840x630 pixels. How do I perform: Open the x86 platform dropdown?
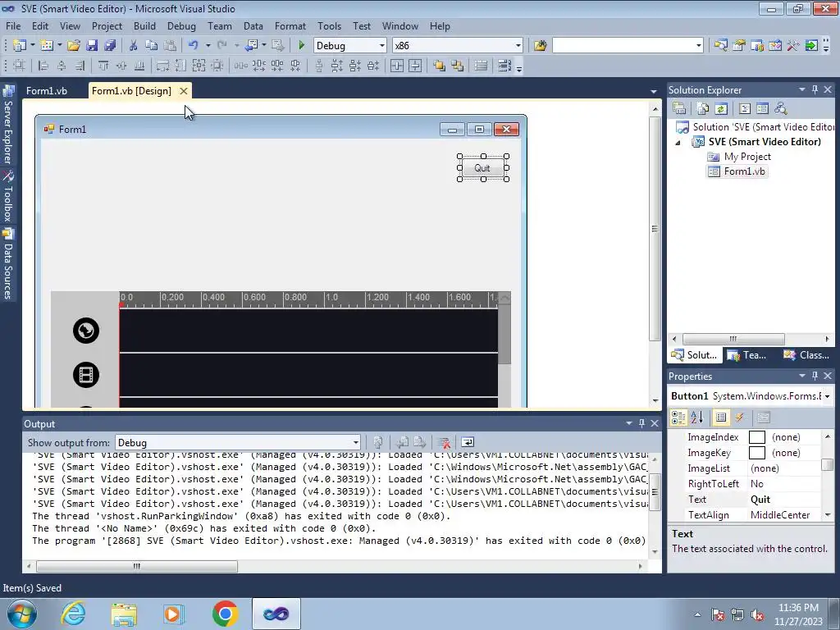click(518, 46)
